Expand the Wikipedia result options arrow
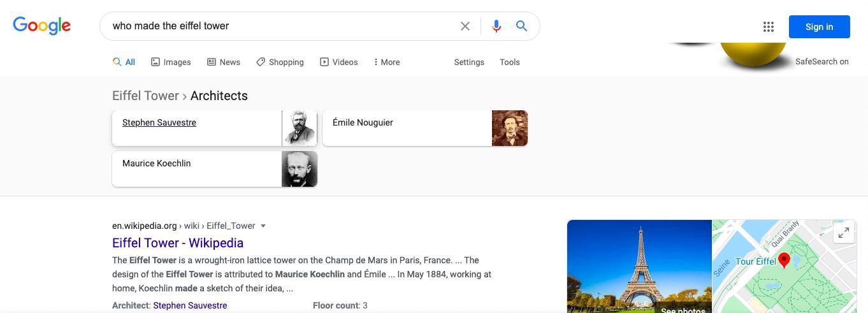The width and height of the screenshot is (868, 313). pos(263,226)
